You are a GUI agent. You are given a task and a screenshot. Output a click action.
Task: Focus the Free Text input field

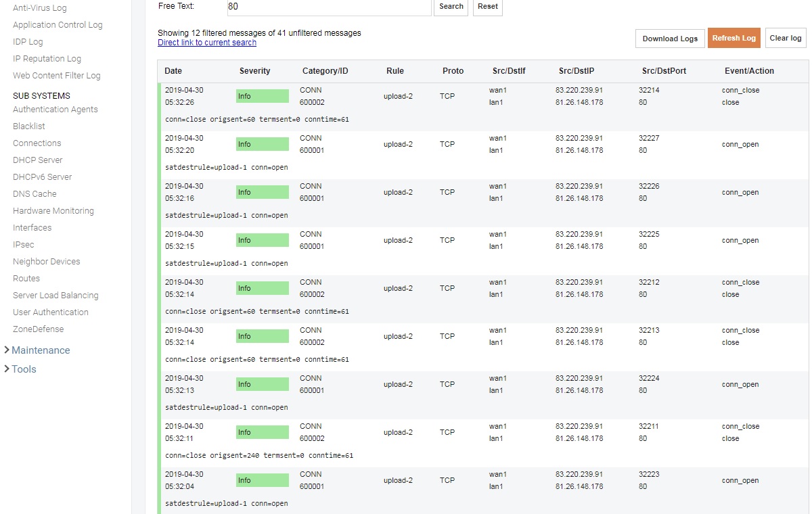click(x=329, y=7)
